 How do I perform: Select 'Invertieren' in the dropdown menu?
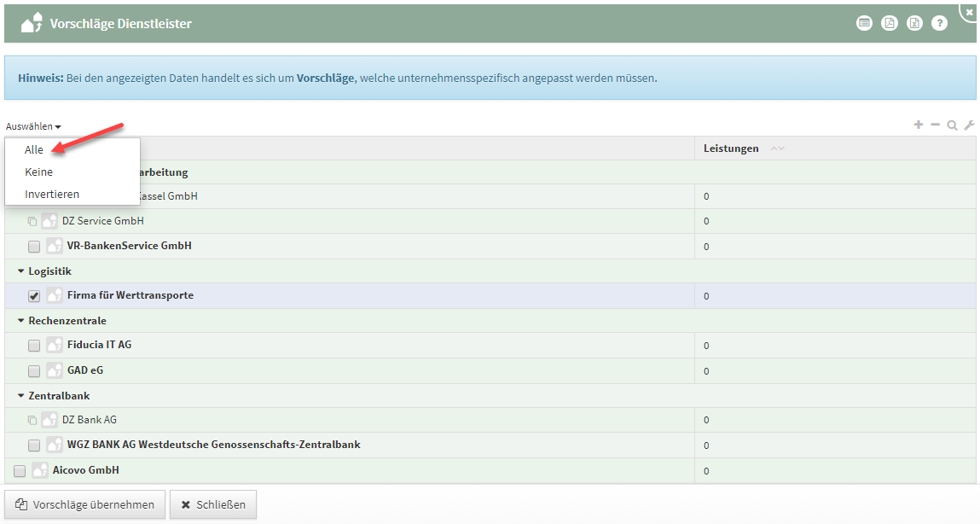[52, 194]
